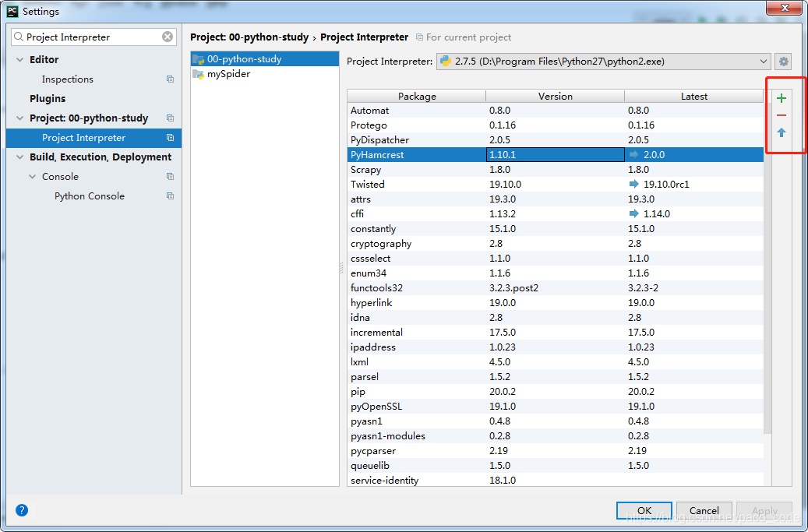The width and height of the screenshot is (808, 532).
Task: Select the enum34 package row
Action: 555,273
